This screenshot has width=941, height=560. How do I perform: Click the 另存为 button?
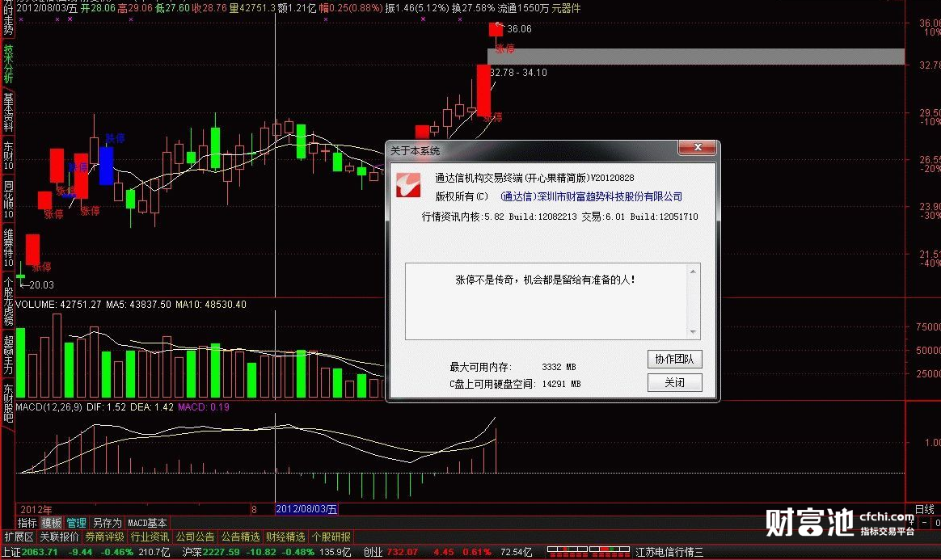108,524
